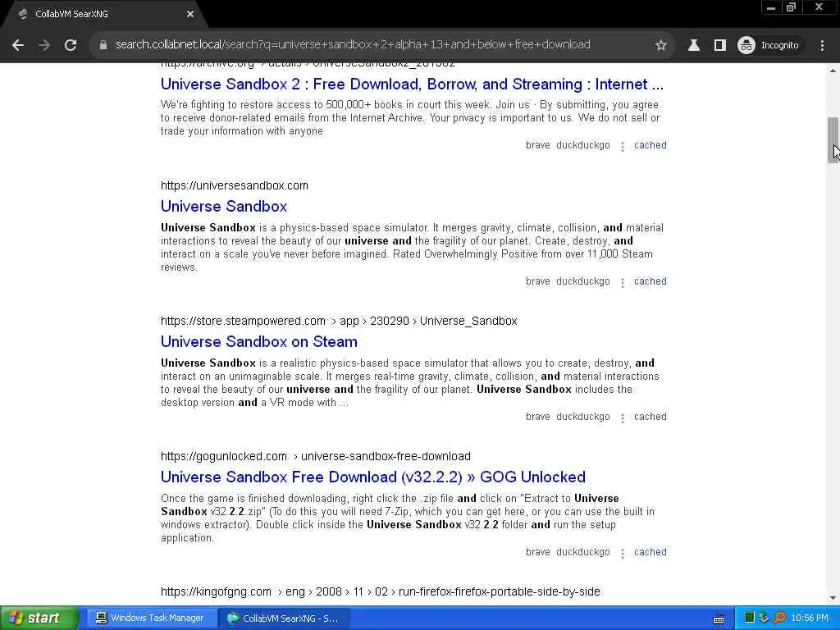Viewport: 840px width, 630px height.
Task: Open the Windows start menu
Action: pos(39,618)
